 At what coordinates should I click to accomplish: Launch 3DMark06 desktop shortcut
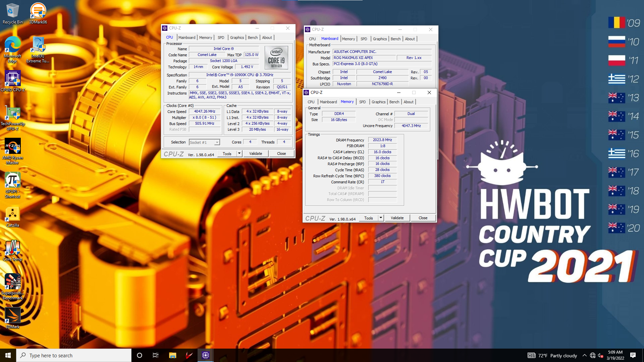(38, 13)
